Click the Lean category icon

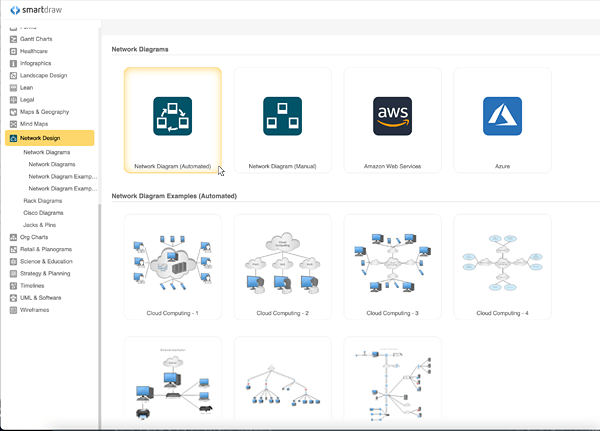[x=13, y=88]
